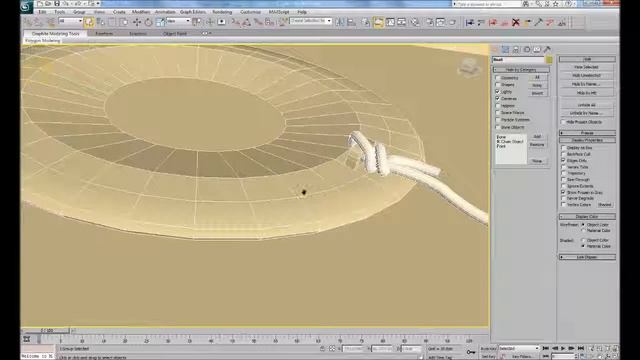Expand the Freeze rollout
Image resolution: width=640 pixels, height=360 pixels.
[x=587, y=133]
